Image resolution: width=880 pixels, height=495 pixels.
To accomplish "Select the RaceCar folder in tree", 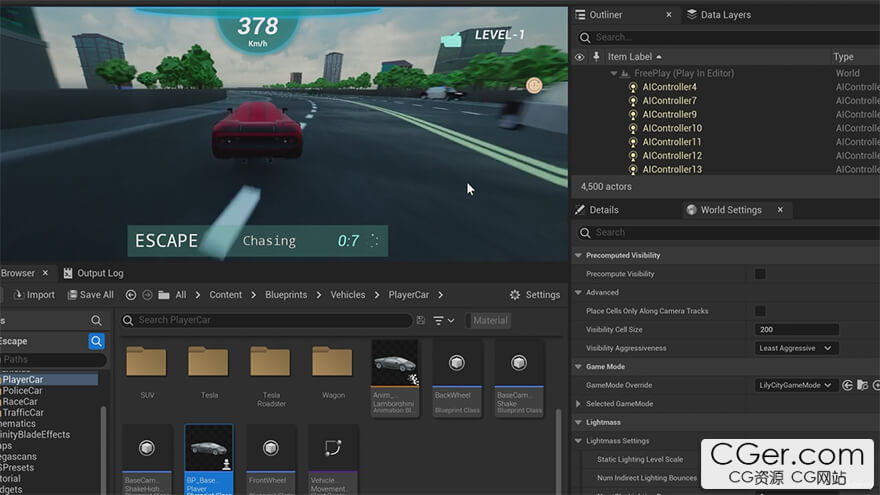I will pyautogui.click(x=20, y=401).
